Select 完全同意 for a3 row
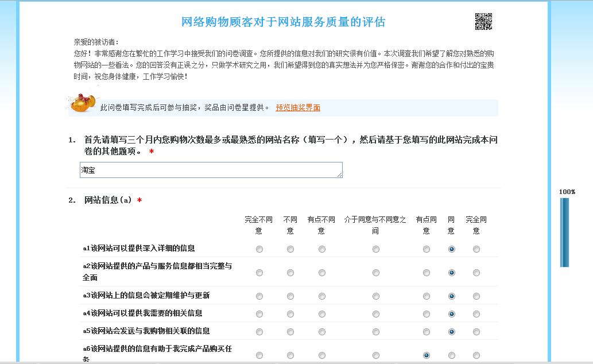This screenshot has width=593, height=364. 476,296
